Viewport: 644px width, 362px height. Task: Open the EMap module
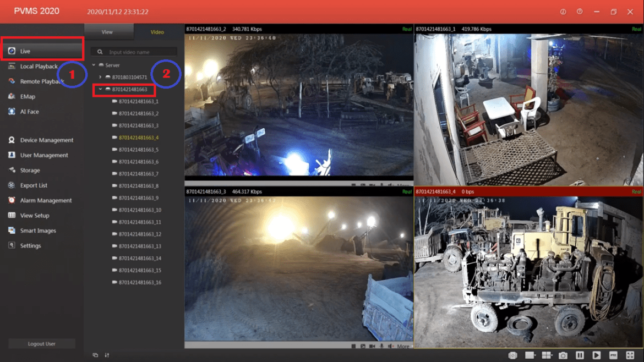pos(25,96)
